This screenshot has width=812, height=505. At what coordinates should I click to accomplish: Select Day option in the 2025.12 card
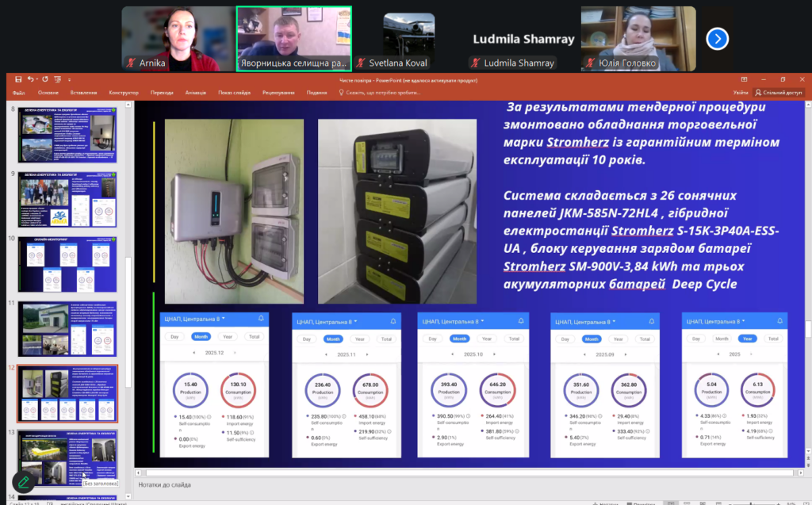coord(174,337)
